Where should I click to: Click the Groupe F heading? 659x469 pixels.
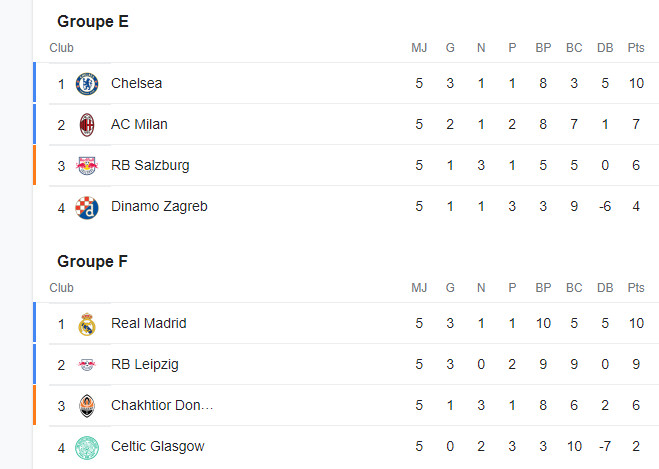pos(93,261)
